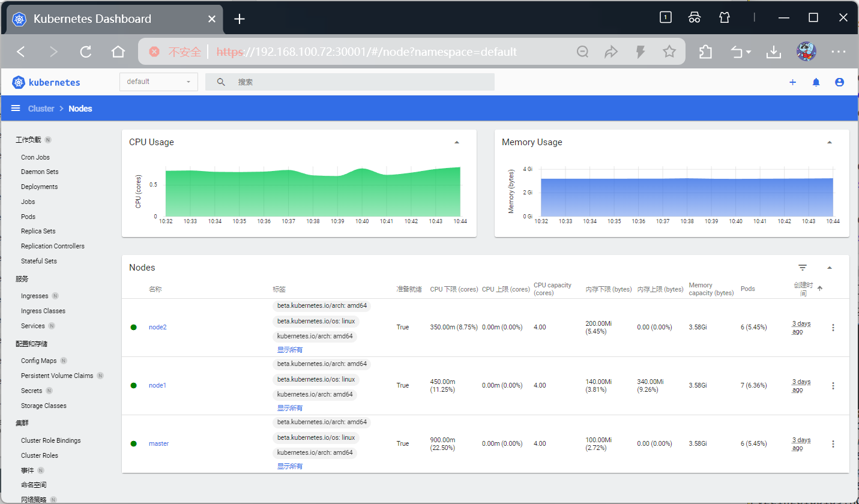Open the actions menu for master
Image resolution: width=859 pixels, height=504 pixels.
(x=833, y=443)
